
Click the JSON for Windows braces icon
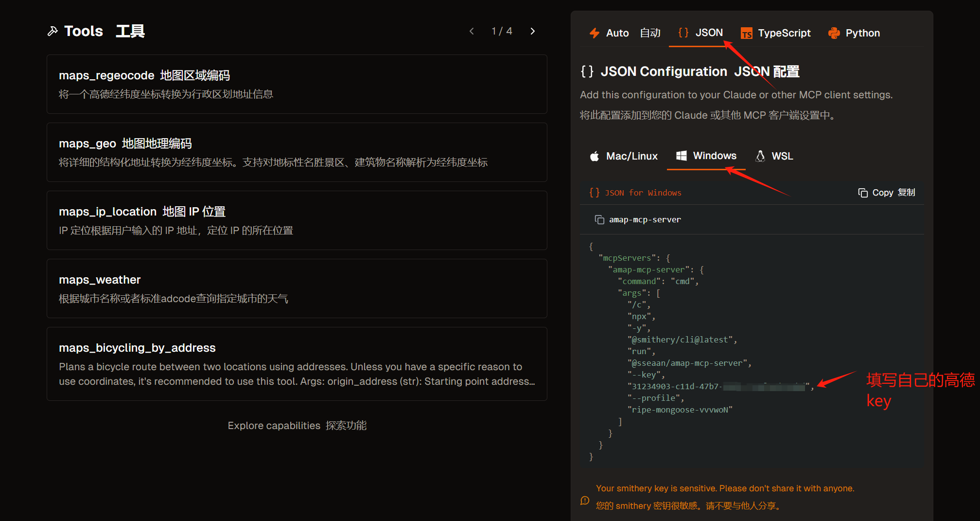(x=594, y=193)
